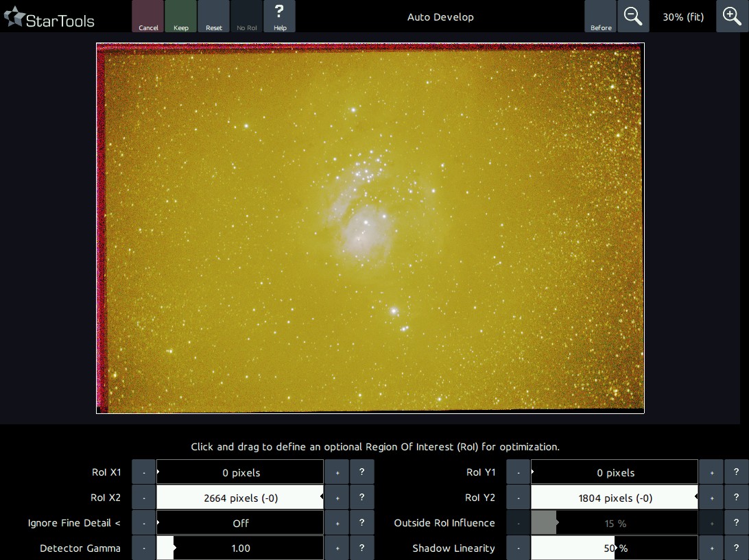749x560 pixels.
Task: Increase Shadow Linearity with plus button
Action: 711,548
